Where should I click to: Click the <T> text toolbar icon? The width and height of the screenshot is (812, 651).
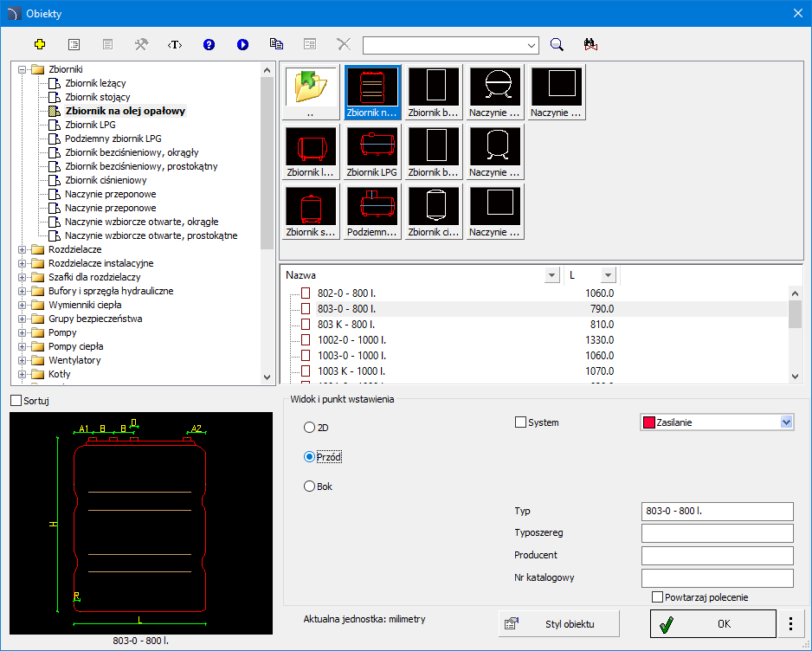(175, 44)
